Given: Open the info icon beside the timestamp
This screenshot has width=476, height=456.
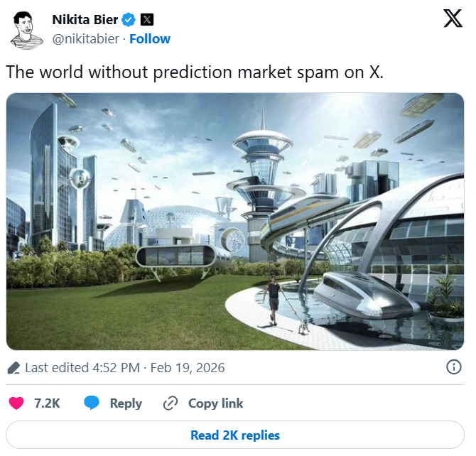Looking at the screenshot, I should coord(453,367).
